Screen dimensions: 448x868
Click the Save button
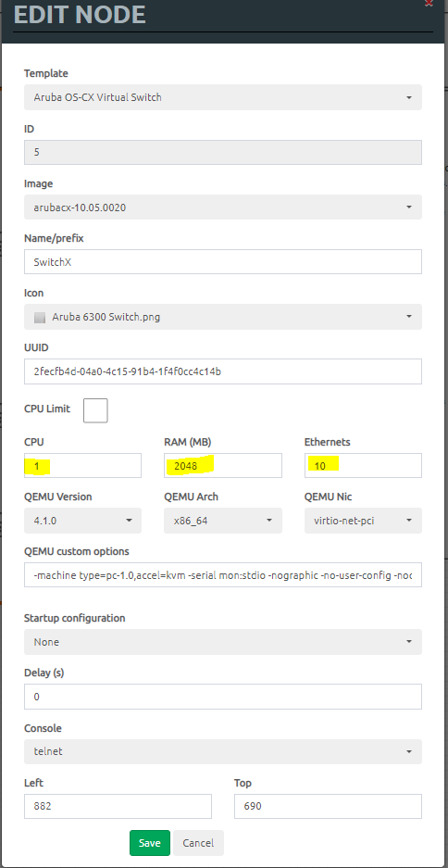pyautogui.click(x=150, y=843)
